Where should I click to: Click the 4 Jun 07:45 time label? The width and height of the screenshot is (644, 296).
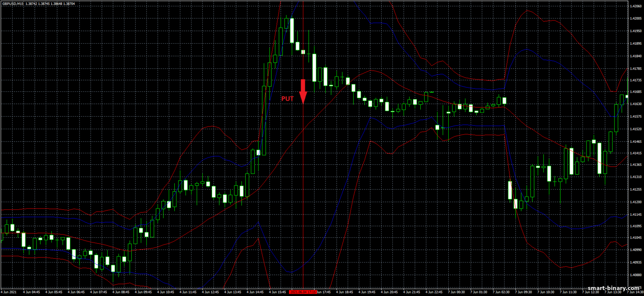99,292
